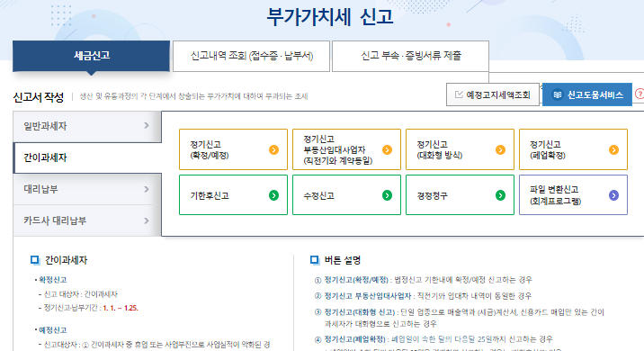
Task: Open 정기신고 (폐업확정) filing
Action: click(573, 149)
